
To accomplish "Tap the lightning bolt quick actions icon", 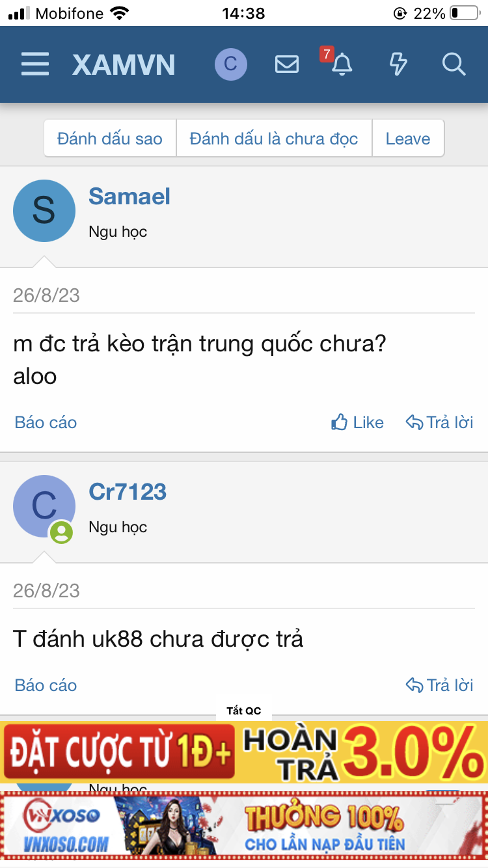I will click(x=398, y=64).
